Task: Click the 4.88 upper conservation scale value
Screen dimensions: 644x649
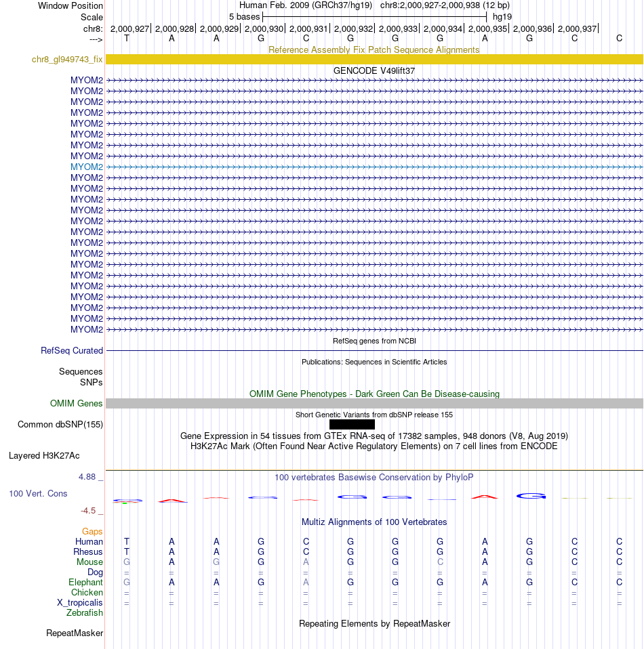Action: click(87, 477)
